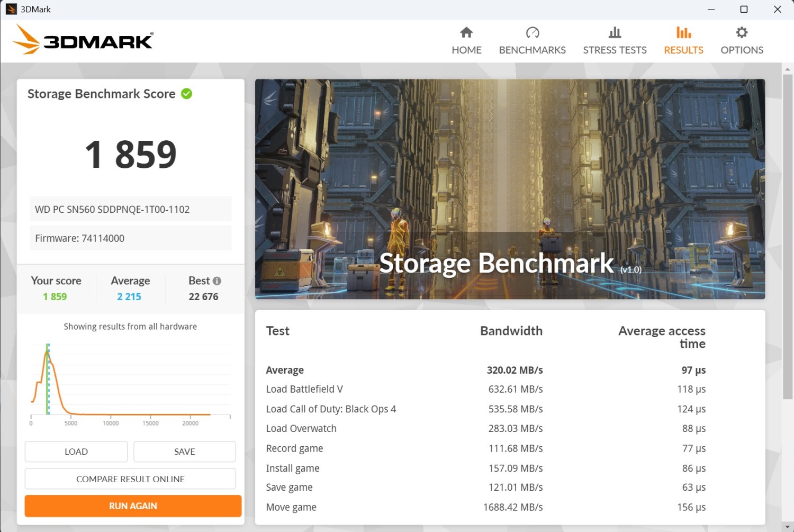Image resolution: width=794 pixels, height=532 pixels.
Task: Maximize the 3DMark window
Action: pos(744,10)
